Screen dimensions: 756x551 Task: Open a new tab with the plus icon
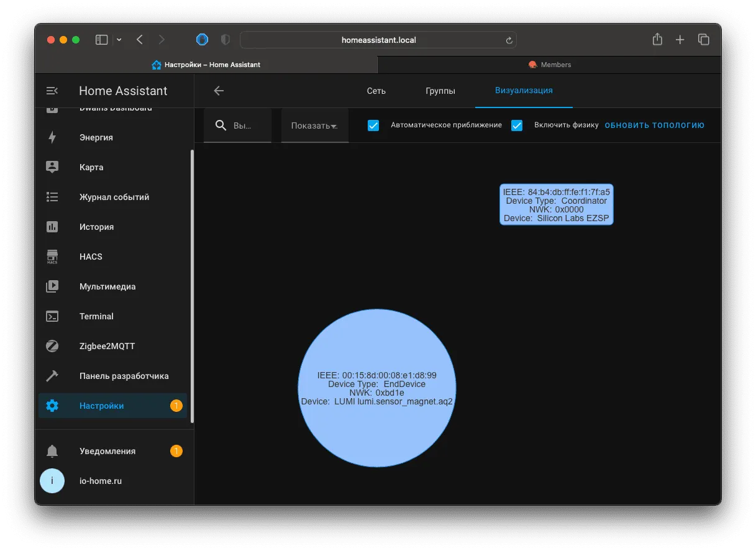(x=680, y=40)
